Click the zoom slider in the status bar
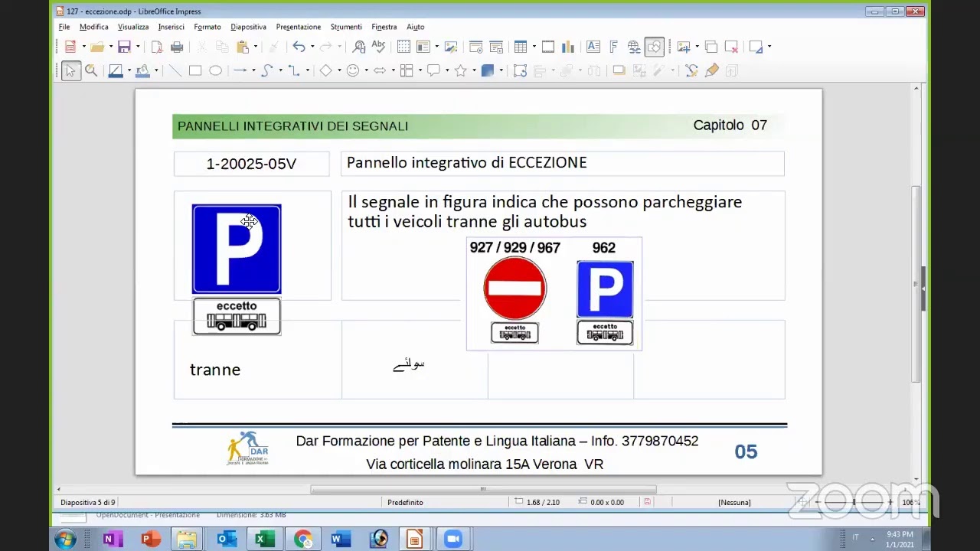The image size is (980, 551). [854, 502]
